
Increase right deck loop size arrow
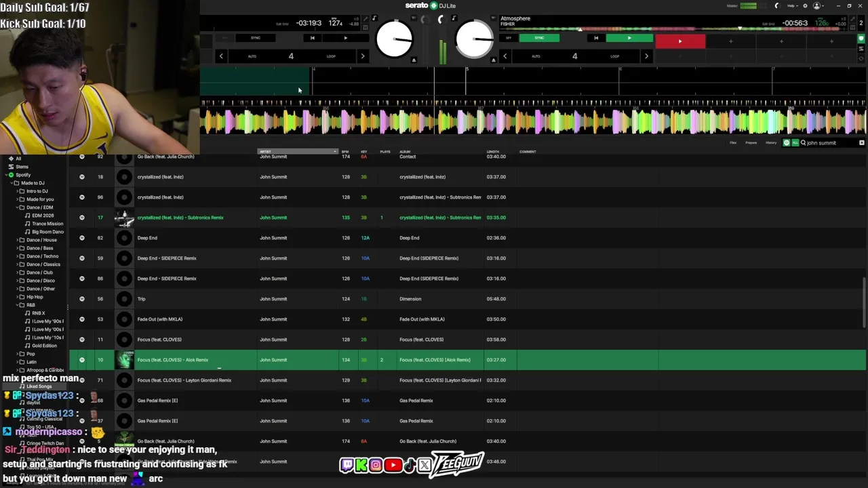pos(646,56)
